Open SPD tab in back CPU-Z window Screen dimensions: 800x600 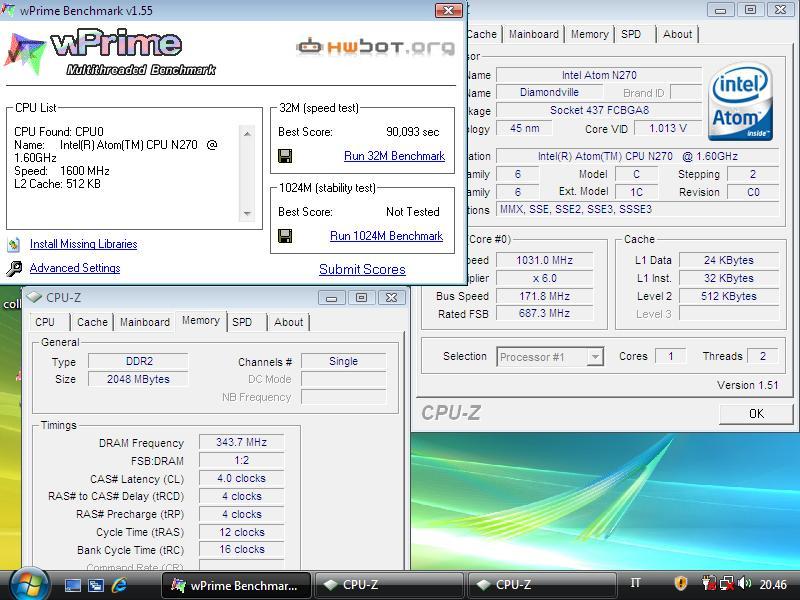pyautogui.click(x=631, y=34)
